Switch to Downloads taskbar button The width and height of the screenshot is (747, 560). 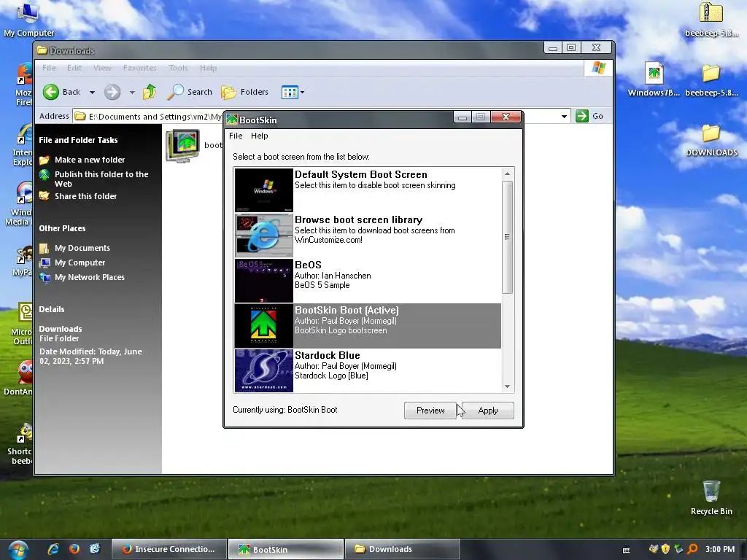402,549
